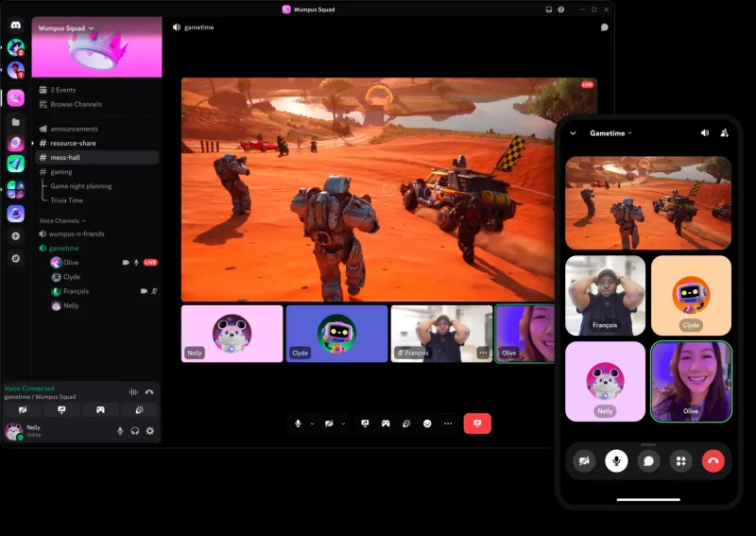Start an activity from the voice panel
The width and height of the screenshot is (756, 536).
[100, 410]
